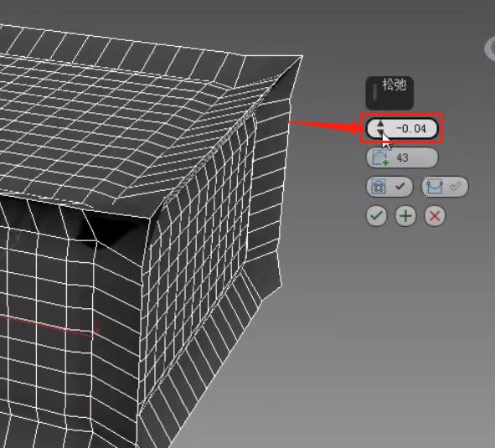Screen dimensions: 495x448
Task: Click the iterations icon beside 43
Action: [x=380, y=157]
